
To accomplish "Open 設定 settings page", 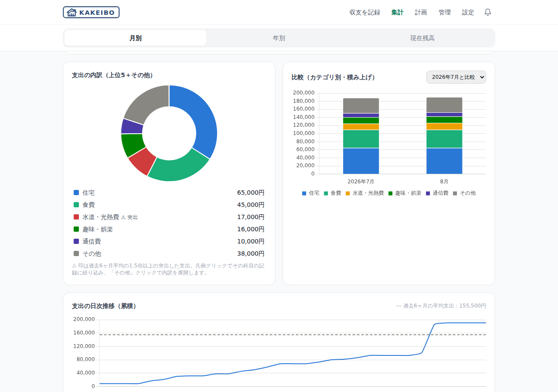I will tap(468, 12).
